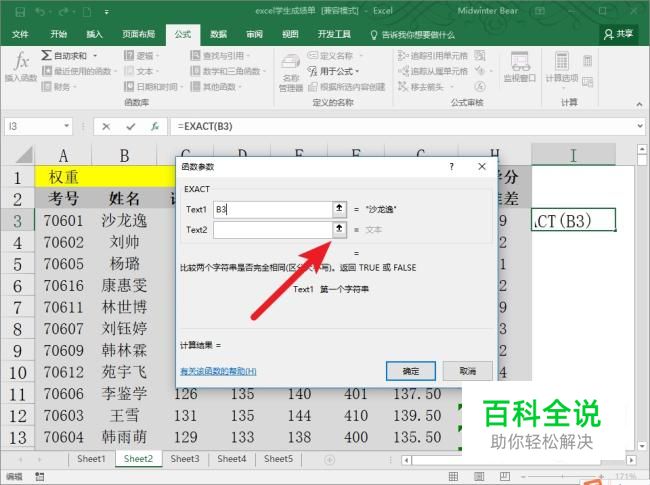
Task: Click the Insert Function (插入函数) ribbon icon
Action: pos(20,67)
